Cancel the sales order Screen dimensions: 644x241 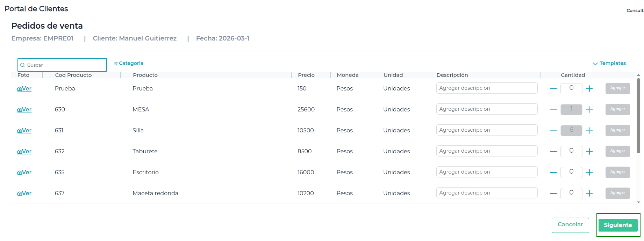[x=570, y=225]
